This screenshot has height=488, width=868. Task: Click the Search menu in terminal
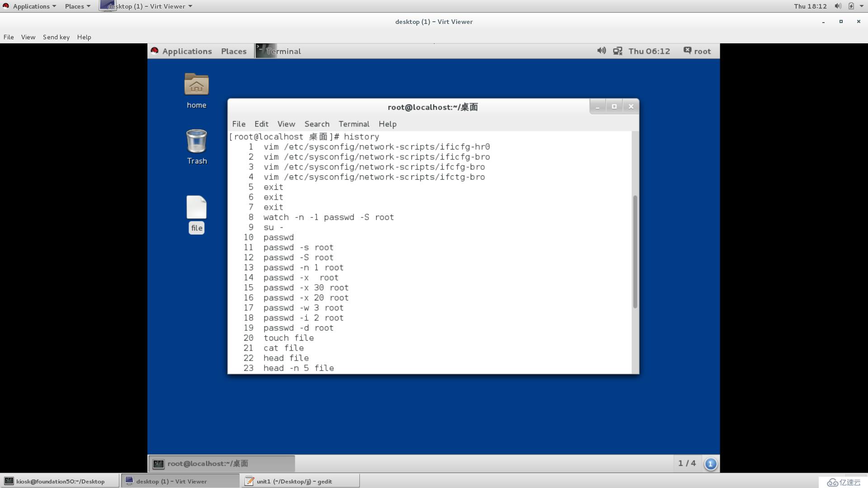pyautogui.click(x=316, y=124)
